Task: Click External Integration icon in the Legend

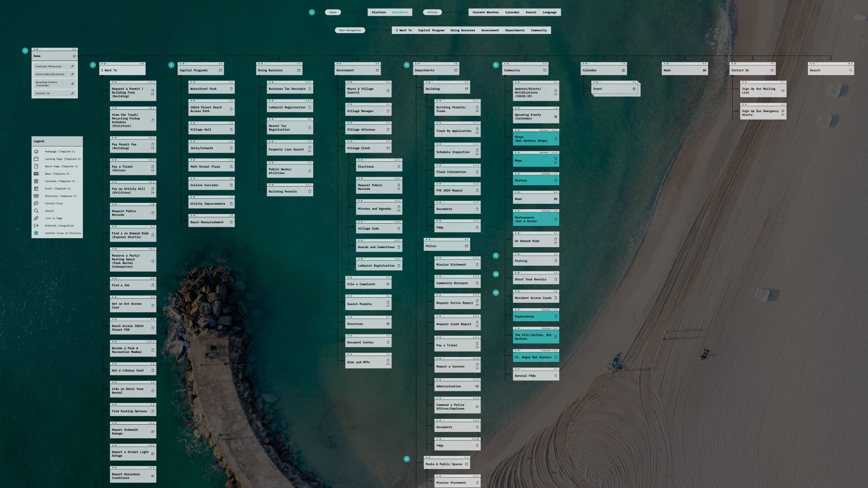Action: coord(36,225)
